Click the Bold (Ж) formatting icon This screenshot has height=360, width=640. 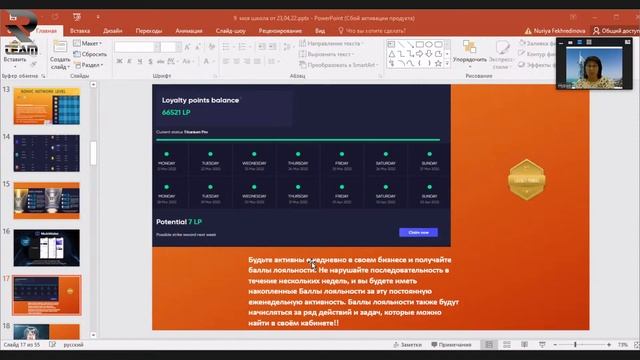coord(119,61)
